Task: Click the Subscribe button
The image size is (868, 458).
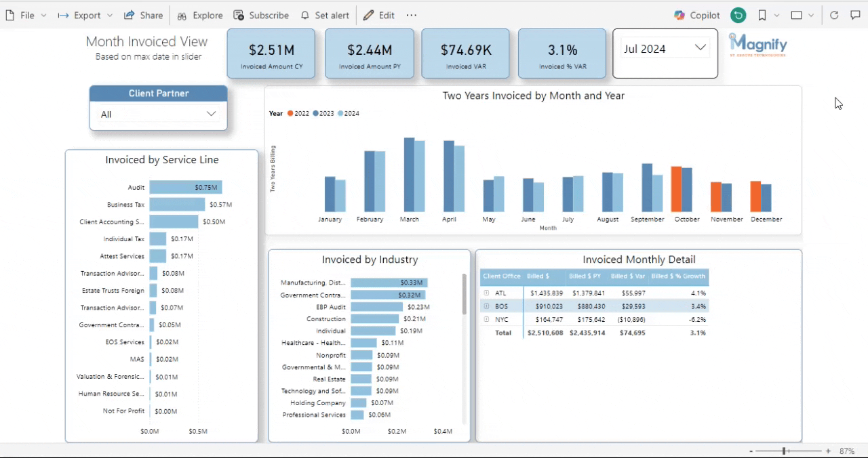Action: click(261, 15)
